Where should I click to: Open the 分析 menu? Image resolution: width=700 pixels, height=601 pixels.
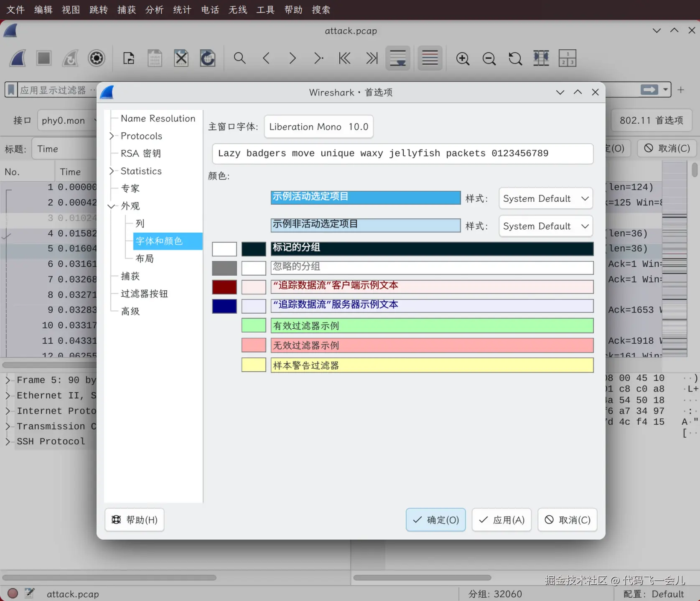coord(154,10)
